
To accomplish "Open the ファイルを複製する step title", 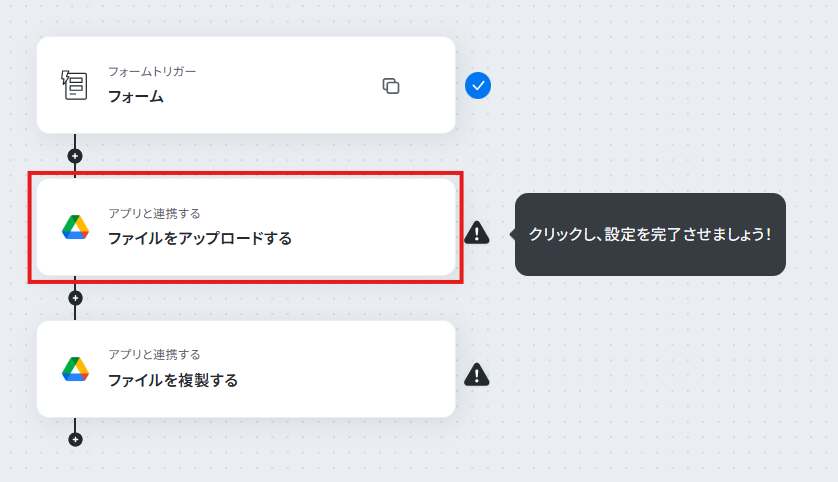I will pos(173,380).
